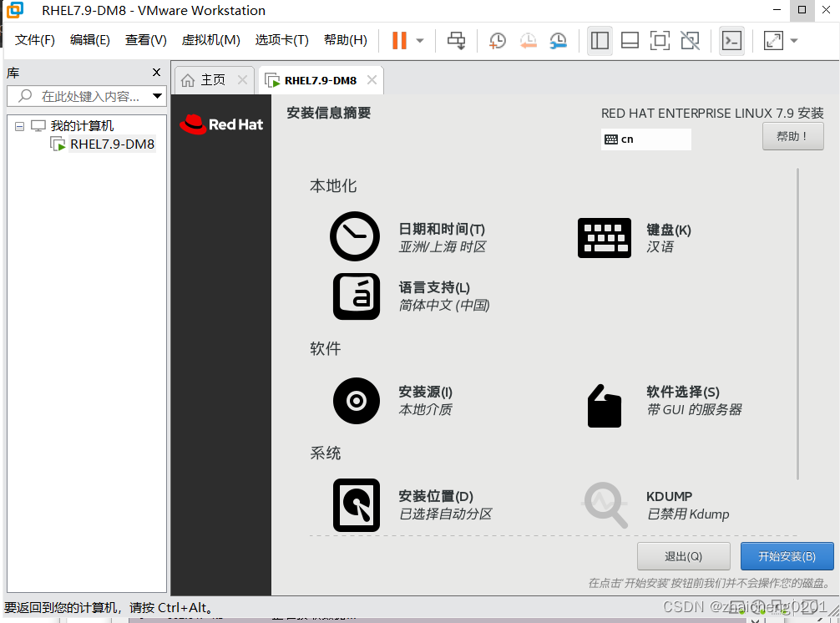Open 日期和时间(T) clock icon

pos(355,236)
